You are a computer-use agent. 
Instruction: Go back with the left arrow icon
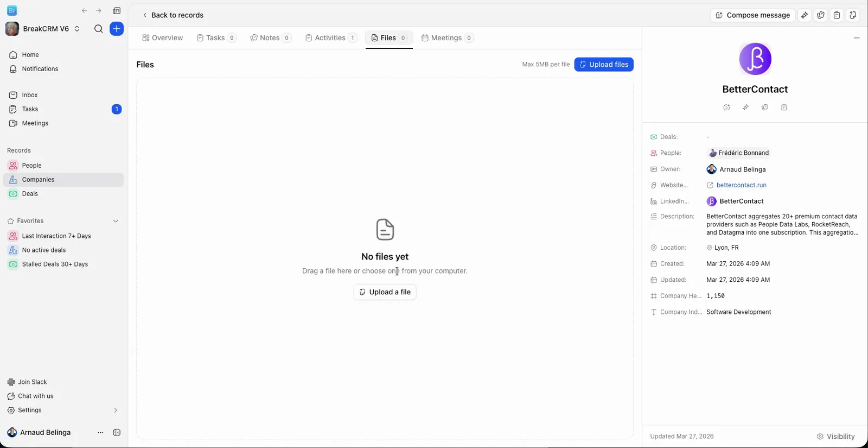coord(84,11)
